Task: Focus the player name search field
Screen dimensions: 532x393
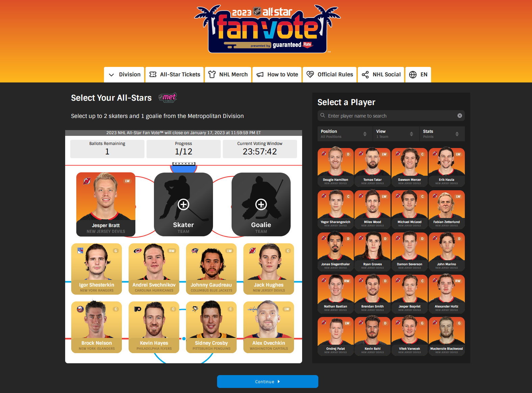Action: click(391, 116)
